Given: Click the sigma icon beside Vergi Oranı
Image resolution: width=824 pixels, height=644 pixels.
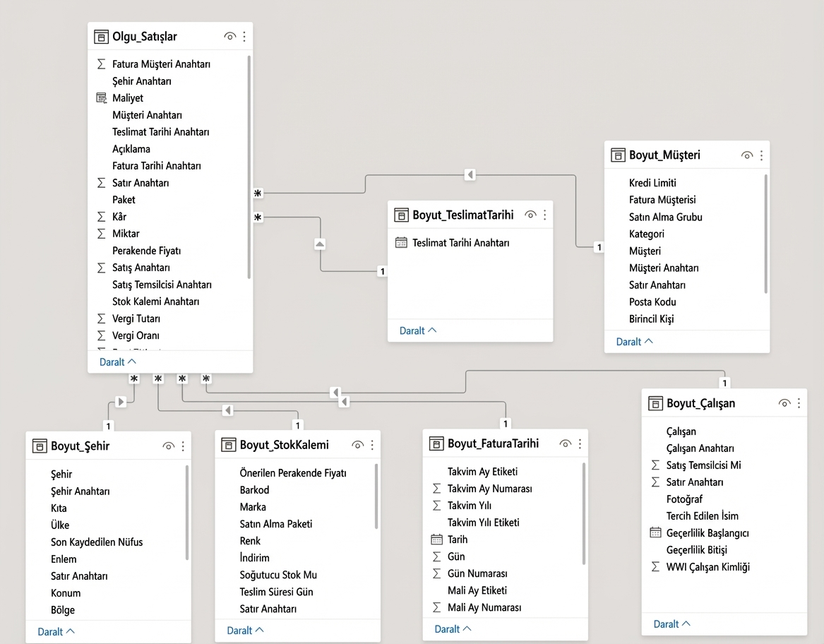Looking at the screenshot, I should coord(101,335).
